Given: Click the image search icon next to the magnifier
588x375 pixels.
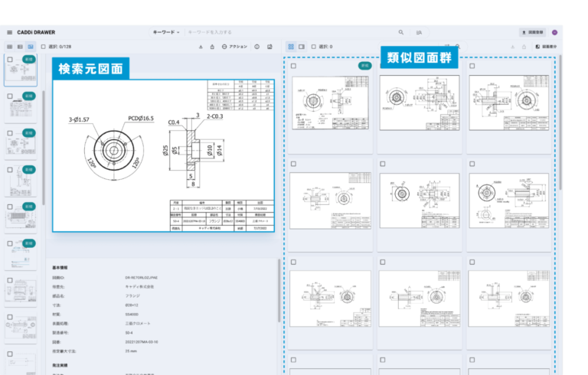Looking at the screenshot, I should (x=419, y=32).
